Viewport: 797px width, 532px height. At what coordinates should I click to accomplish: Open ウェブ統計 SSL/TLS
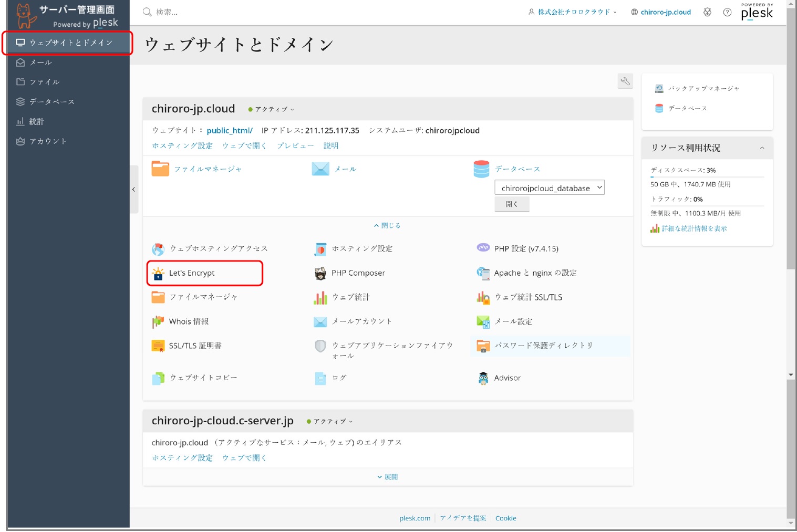519,297
